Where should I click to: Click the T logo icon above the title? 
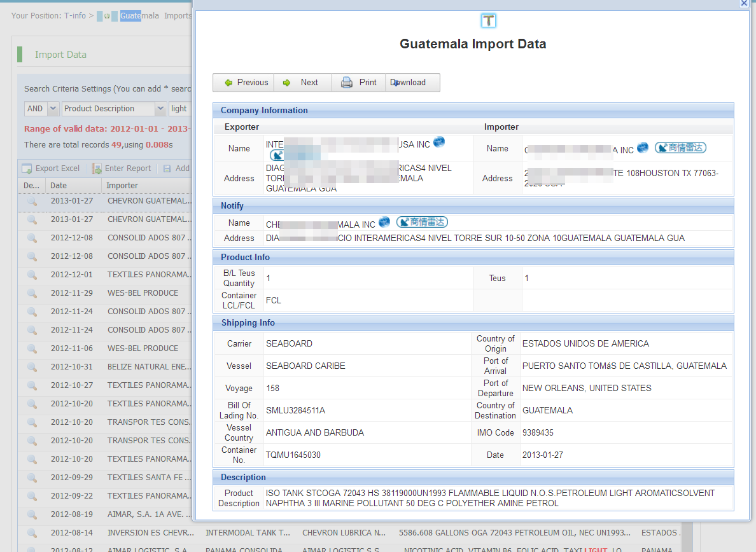click(488, 21)
